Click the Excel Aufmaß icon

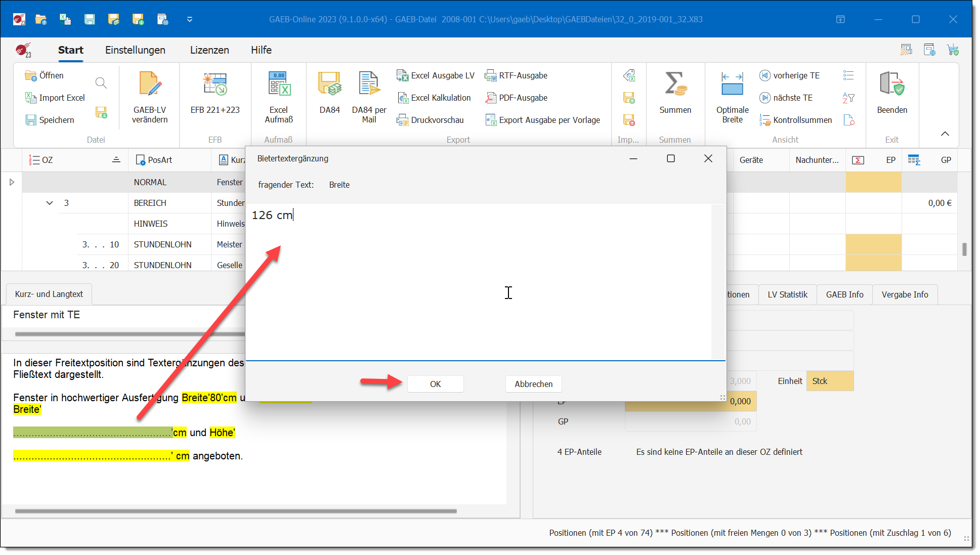point(279,84)
